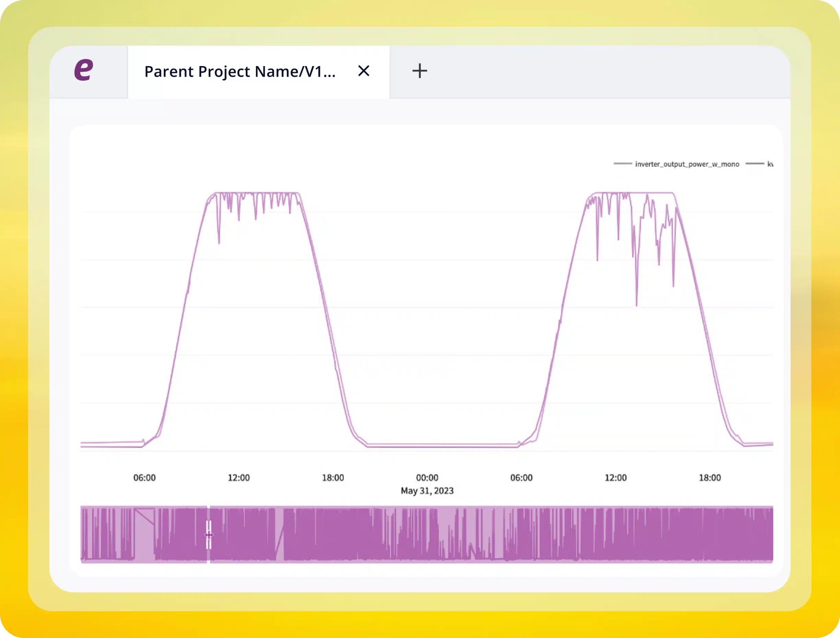Close the Parent Project Name tab
The width and height of the screenshot is (840, 638).
click(x=364, y=71)
